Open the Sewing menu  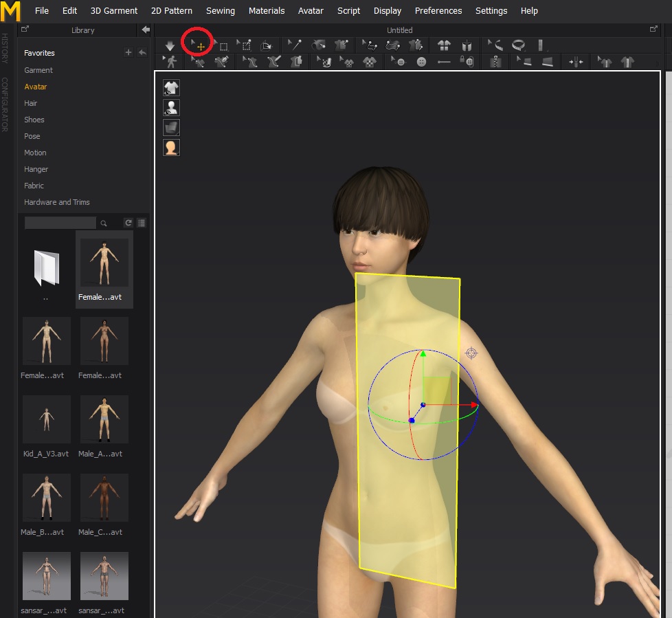point(221,11)
